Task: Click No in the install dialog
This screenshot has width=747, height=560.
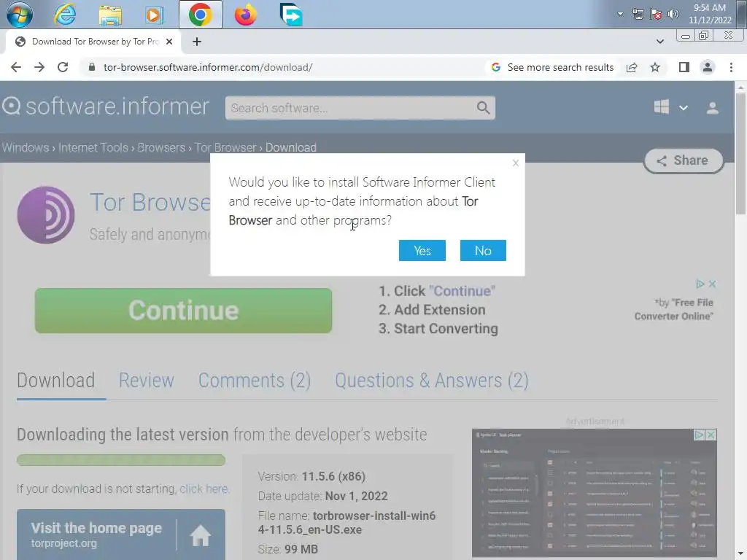Action: point(483,251)
